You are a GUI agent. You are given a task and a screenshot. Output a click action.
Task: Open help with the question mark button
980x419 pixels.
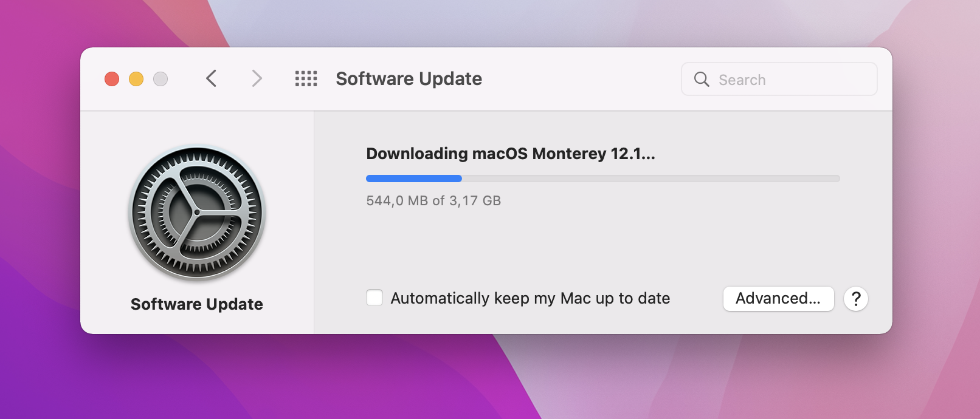tap(855, 299)
